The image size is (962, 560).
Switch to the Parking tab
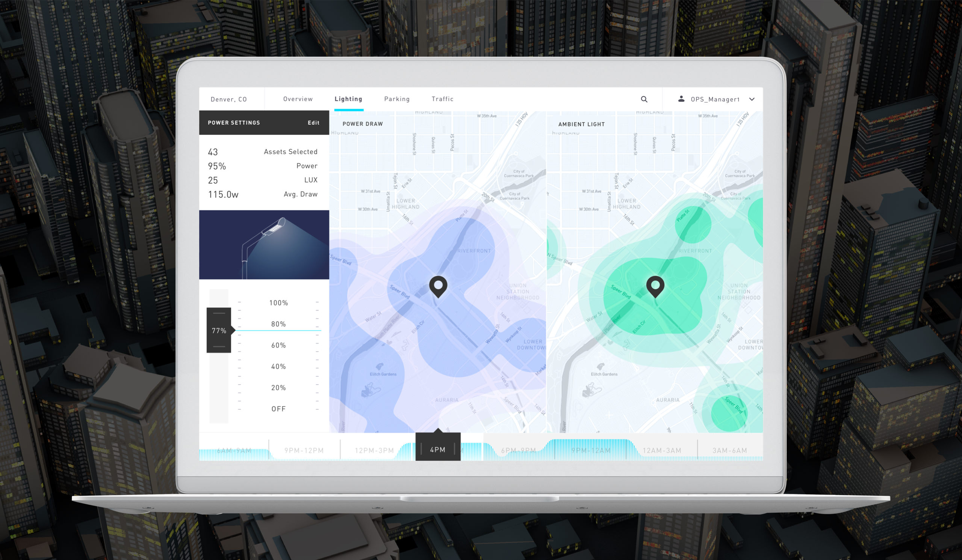(396, 99)
